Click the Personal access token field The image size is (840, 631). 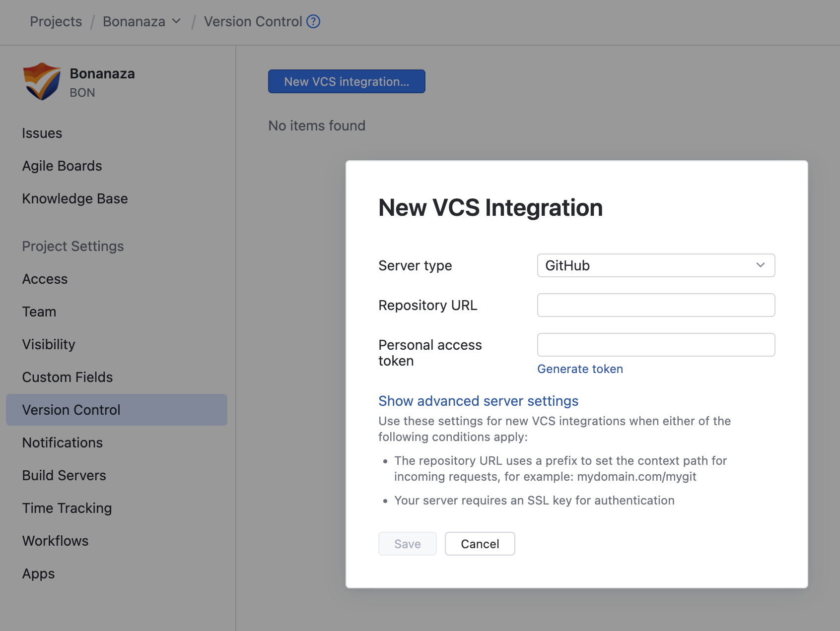[x=655, y=344]
